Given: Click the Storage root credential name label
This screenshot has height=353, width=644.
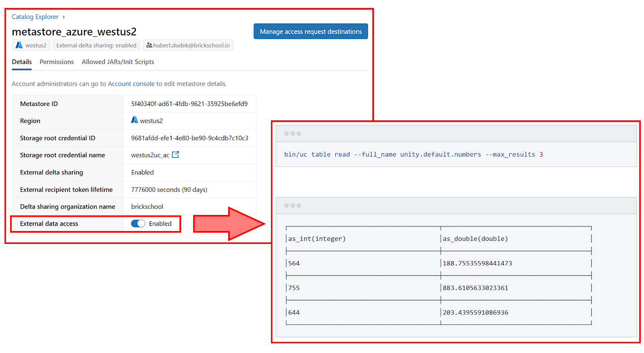Looking at the screenshot, I should 63,155.
